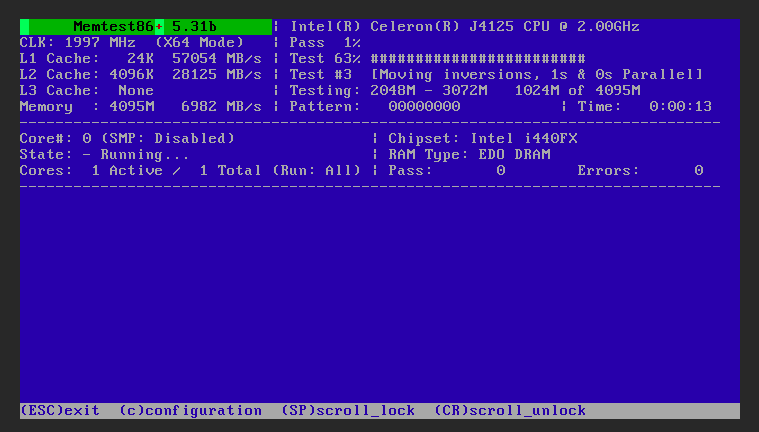The height and width of the screenshot is (432, 759).
Task: Click the CLK: 1997 MHz text
Action: click(x=77, y=43)
